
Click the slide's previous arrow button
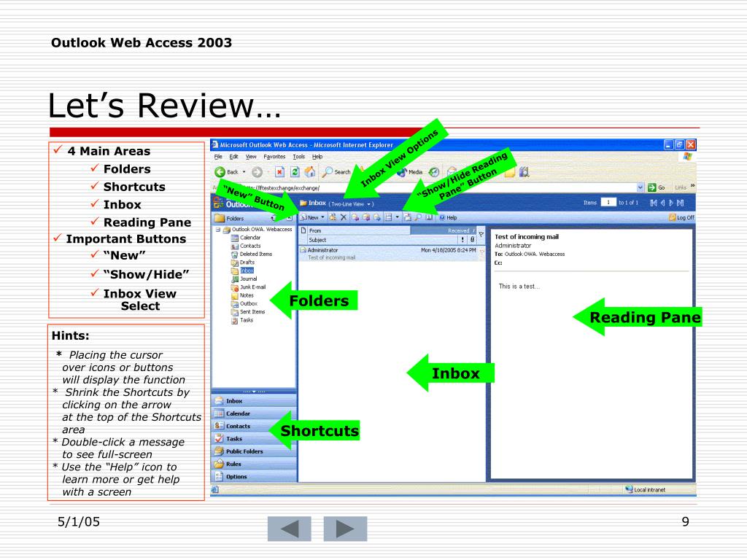(x=289, y=529)
